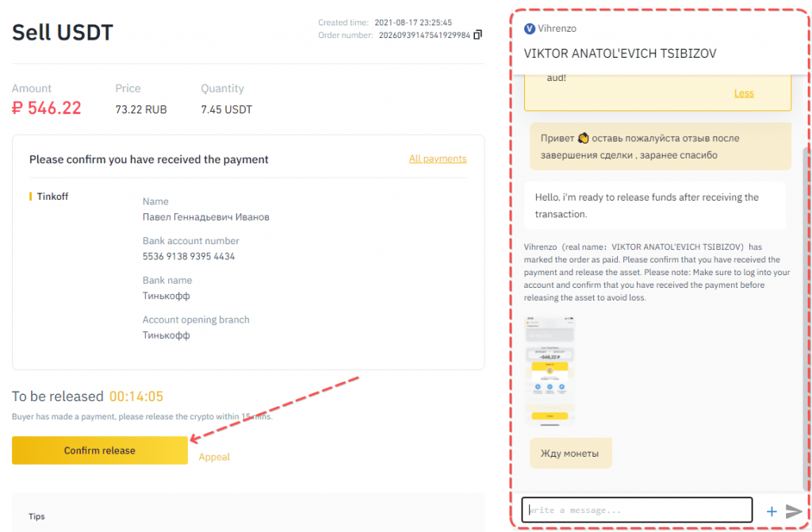This screenshot has width=812, height=532.
Task: Click the plus icon to attach a file
Action: [772, 511]
